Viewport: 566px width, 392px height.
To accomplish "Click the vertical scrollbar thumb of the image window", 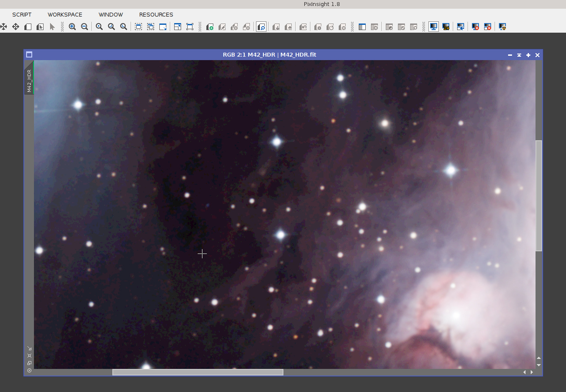I will [x=539, y=196].
